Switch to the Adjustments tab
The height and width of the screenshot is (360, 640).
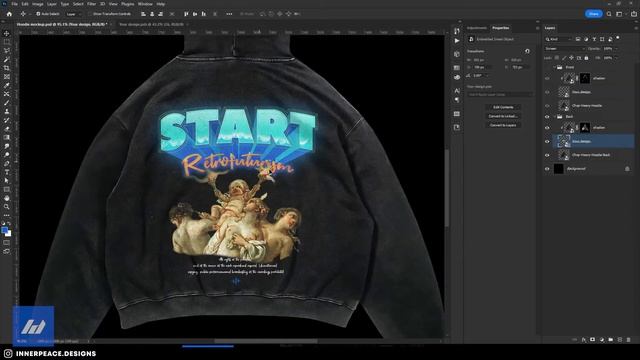[x=477, y=28]
